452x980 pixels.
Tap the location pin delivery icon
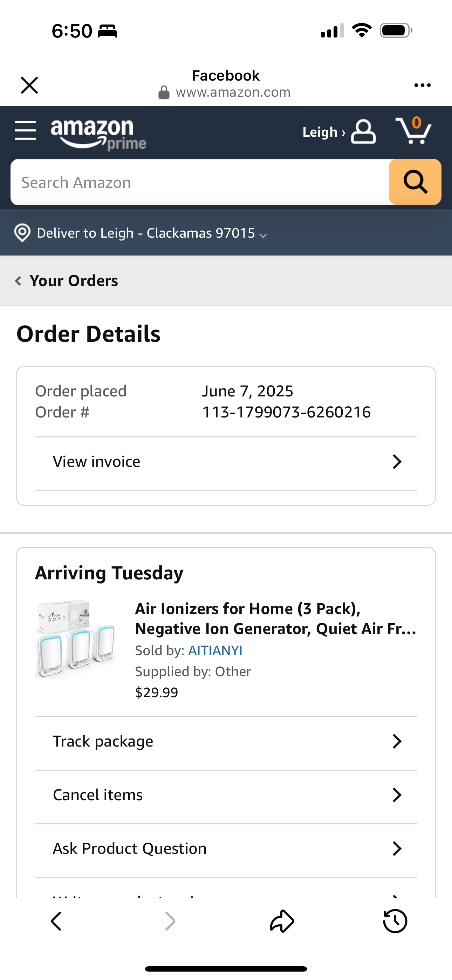pos(22,233)
